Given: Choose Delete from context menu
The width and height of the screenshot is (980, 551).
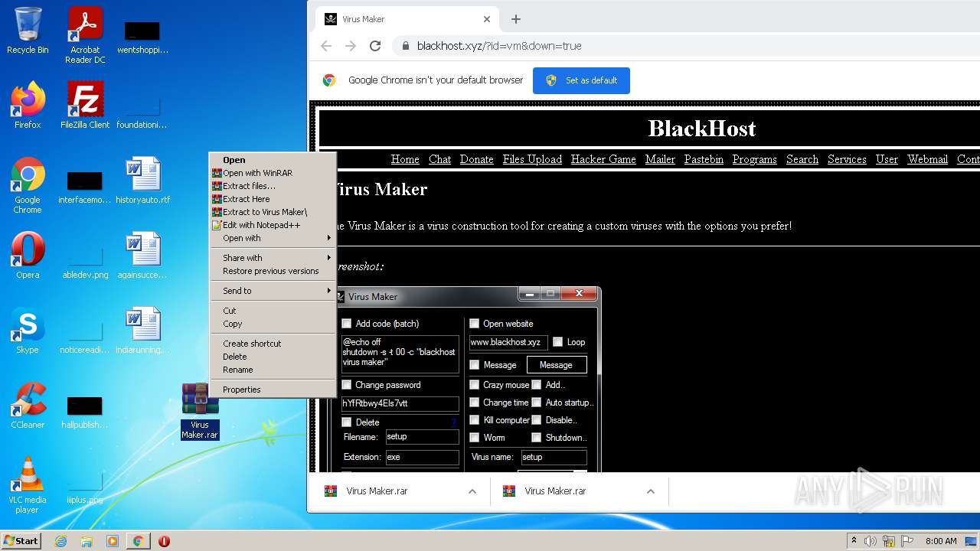Looking at the screenshot, I should click(x=273, y=357).
